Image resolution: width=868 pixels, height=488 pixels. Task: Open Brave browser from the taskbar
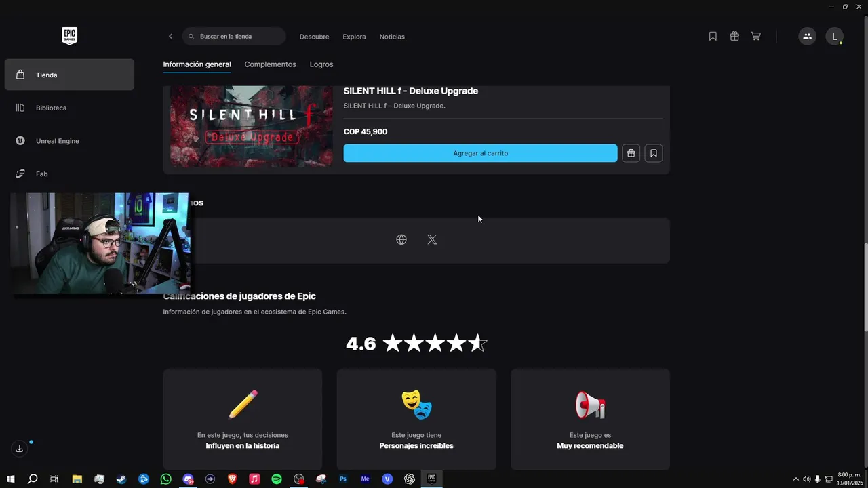[233, 479]
